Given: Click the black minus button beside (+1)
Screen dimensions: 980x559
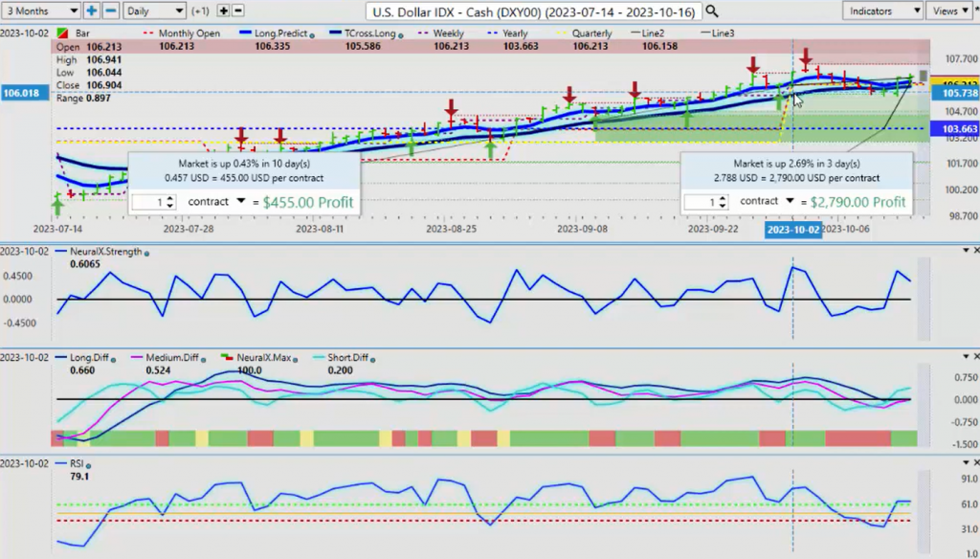Looking at the screenshot, I should [x=238, y=11].
